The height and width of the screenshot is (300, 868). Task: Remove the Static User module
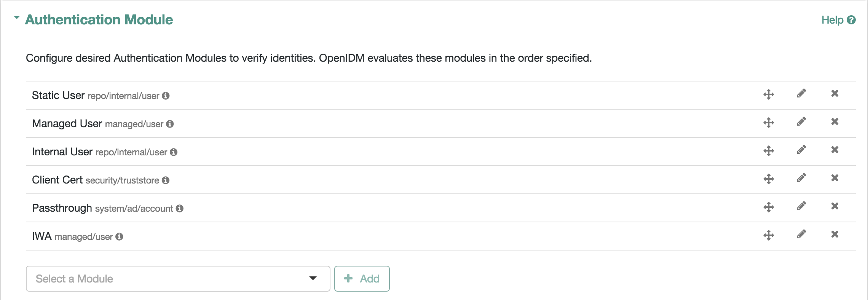click(x=835, y=93)
